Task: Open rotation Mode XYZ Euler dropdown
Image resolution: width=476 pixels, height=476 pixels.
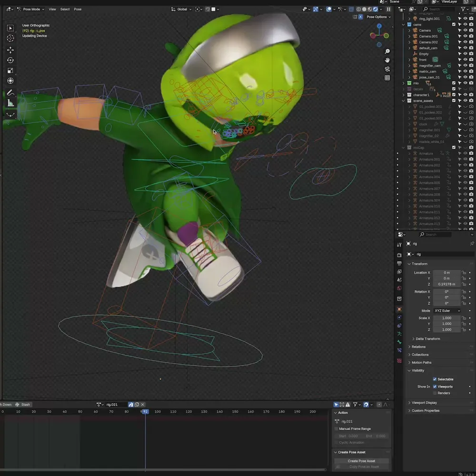Action: tap(447, 310)
